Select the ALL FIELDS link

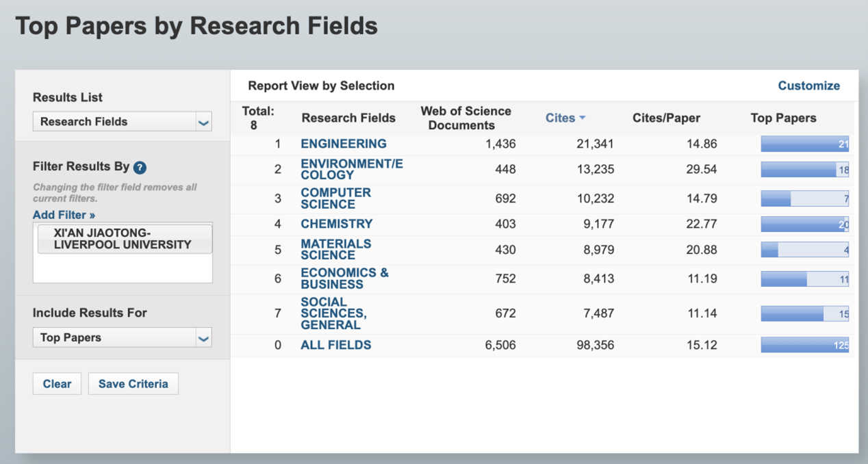pos(335,345)
